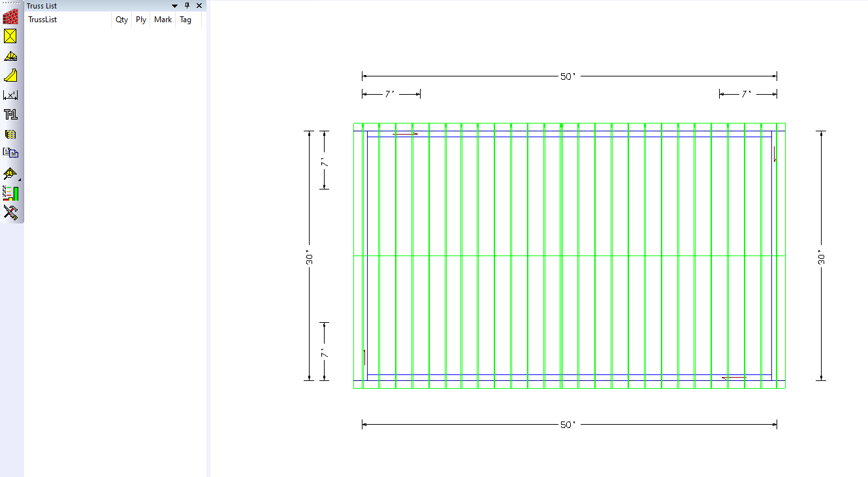Open the truss magnifier inspect tool
Viewport: 868px width, 477px height.
click(x=10, y=173)
